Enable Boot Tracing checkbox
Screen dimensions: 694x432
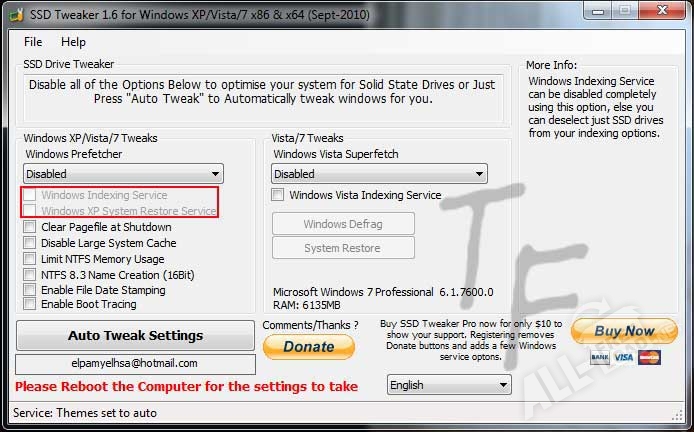click(x=31, y=304)
